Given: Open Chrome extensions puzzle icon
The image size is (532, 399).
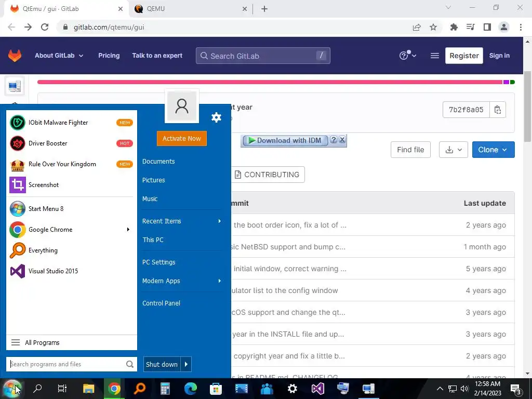Looking at the screenshot, I should click(x=454, y=27).
